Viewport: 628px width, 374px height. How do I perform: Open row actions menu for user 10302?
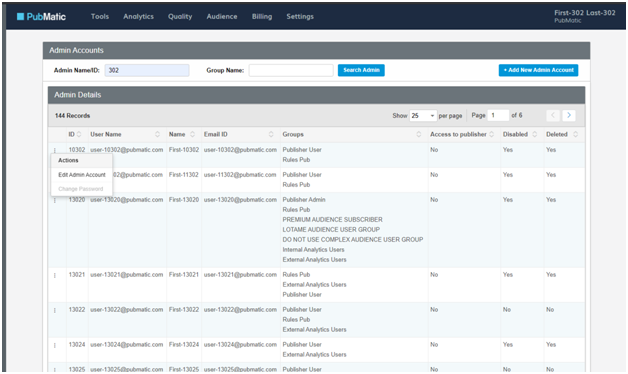pos(55,150)
